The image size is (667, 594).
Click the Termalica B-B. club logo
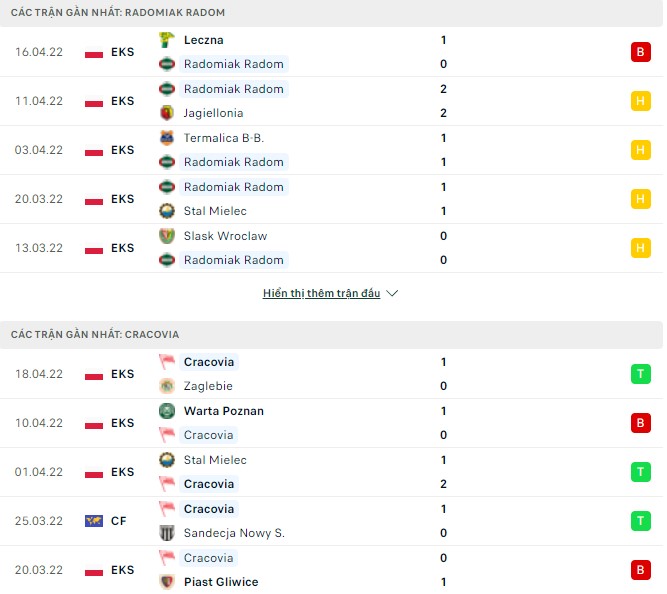[167, 138]
